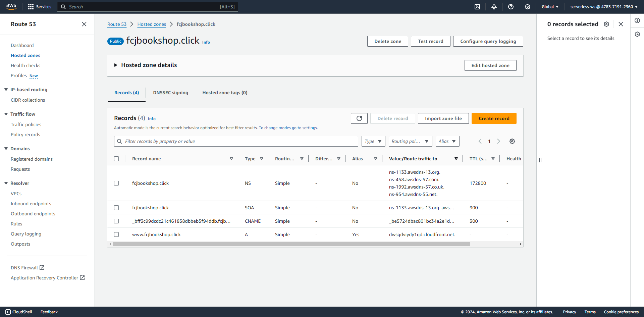Close the records selected details panel
This screenshot has height=317, width=644.
point(621,24)
